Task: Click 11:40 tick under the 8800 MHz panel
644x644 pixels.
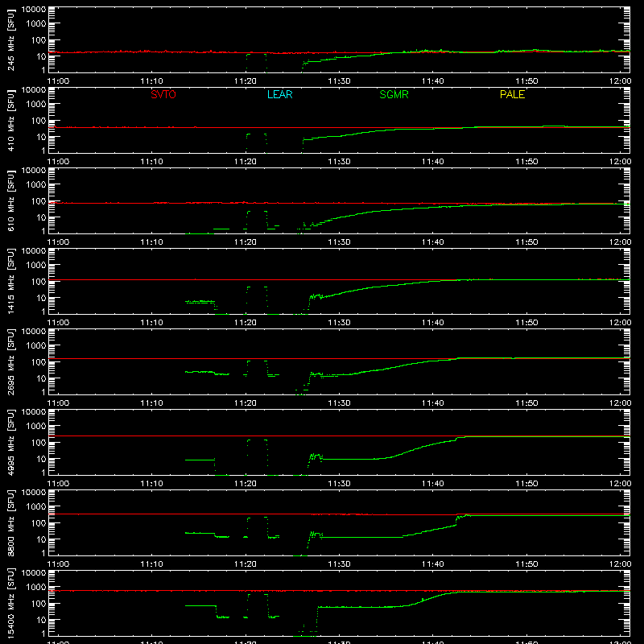Action: (x=433, y=564)
